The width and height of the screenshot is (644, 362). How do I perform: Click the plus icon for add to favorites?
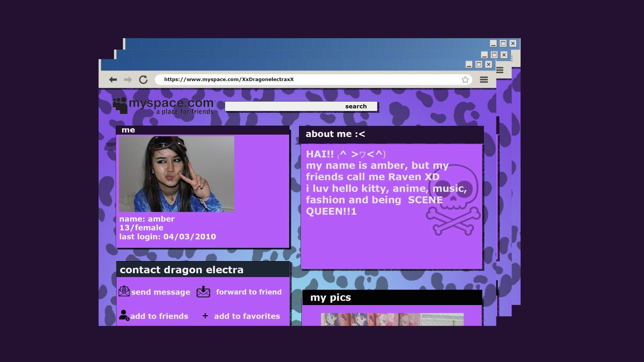pos(205,316)
